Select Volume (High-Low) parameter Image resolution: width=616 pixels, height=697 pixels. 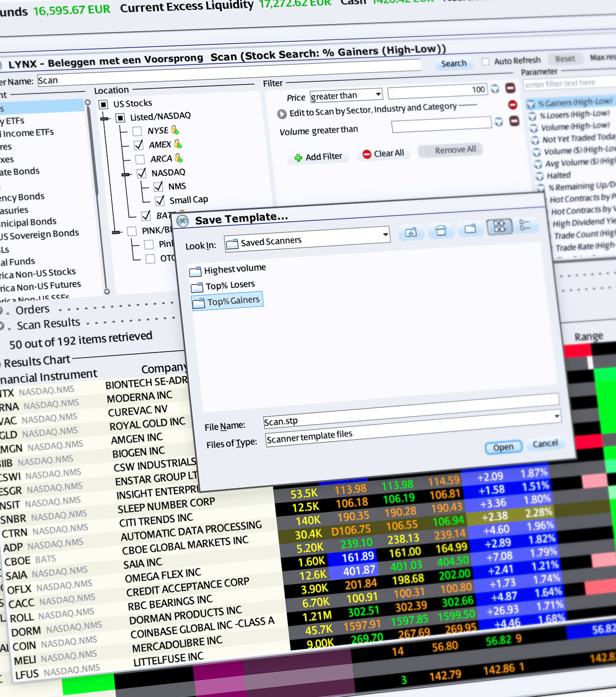point(575,126)
